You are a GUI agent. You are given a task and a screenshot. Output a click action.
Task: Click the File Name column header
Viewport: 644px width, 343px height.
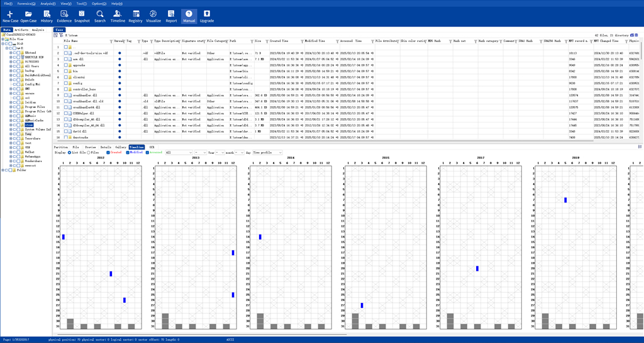72,41
